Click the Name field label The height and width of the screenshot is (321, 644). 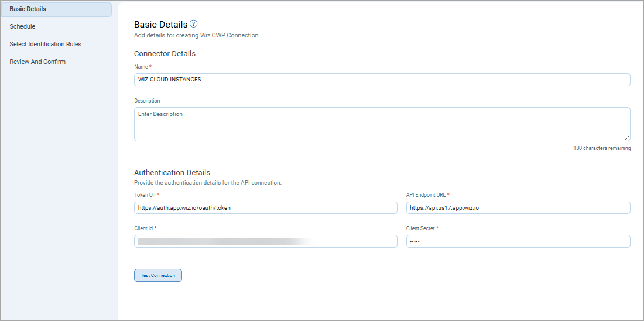coord(141,67)
